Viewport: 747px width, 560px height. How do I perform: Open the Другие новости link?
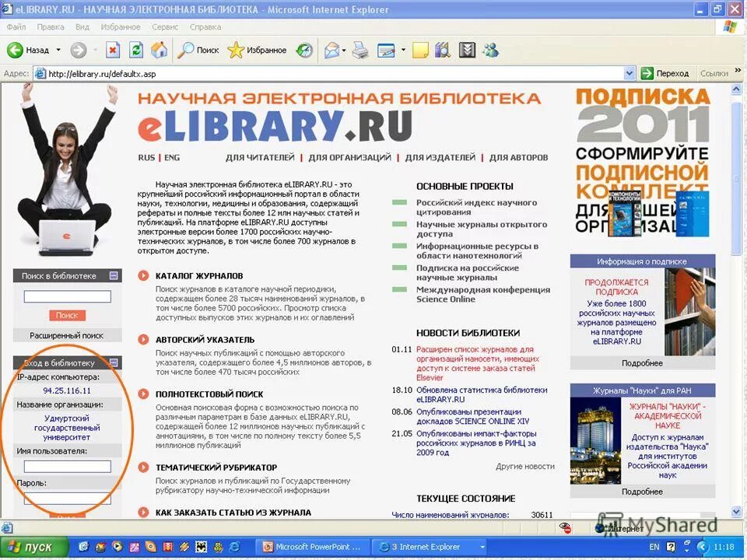coord(525,466)
